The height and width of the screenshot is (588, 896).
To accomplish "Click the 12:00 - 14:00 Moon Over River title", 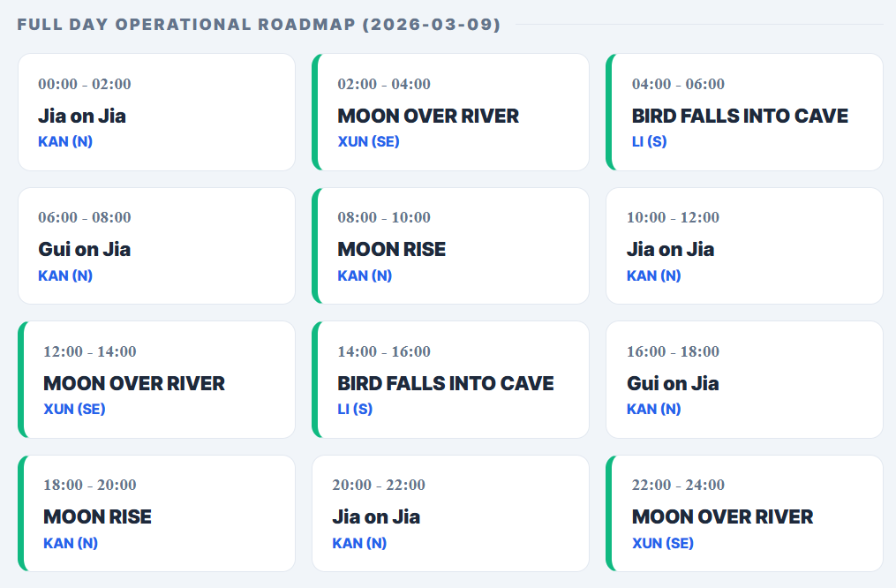I will tap(134, 384).
